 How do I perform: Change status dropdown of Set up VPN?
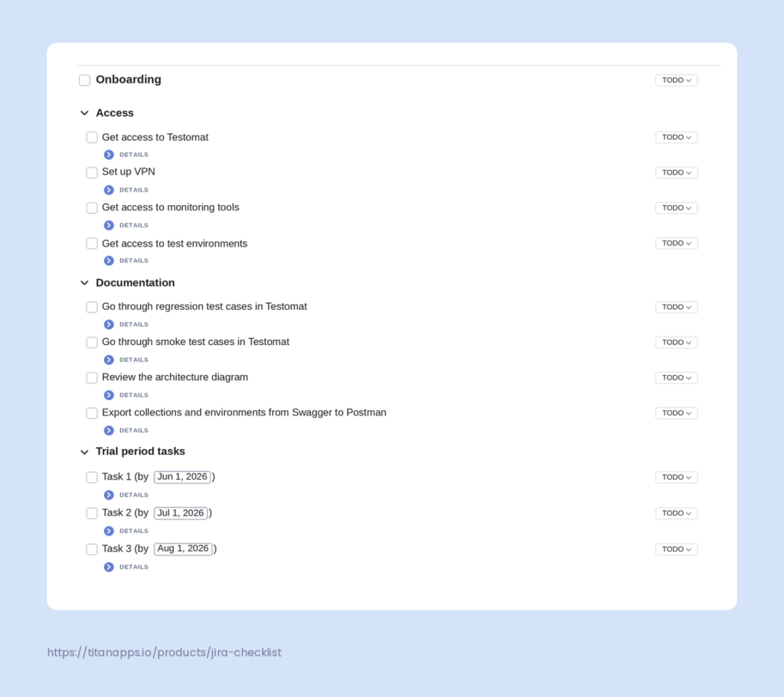tap(677, 173)
